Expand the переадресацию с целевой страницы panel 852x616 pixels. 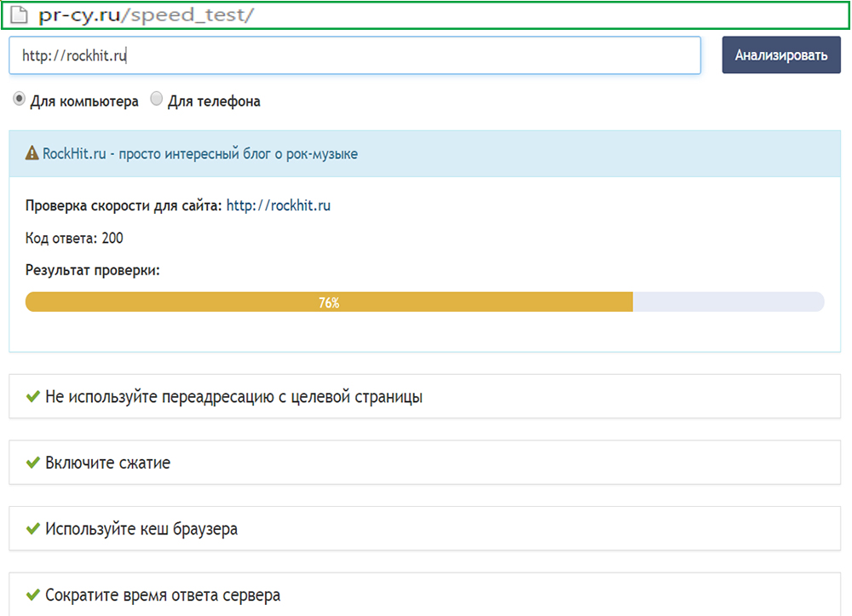point(426,395)
